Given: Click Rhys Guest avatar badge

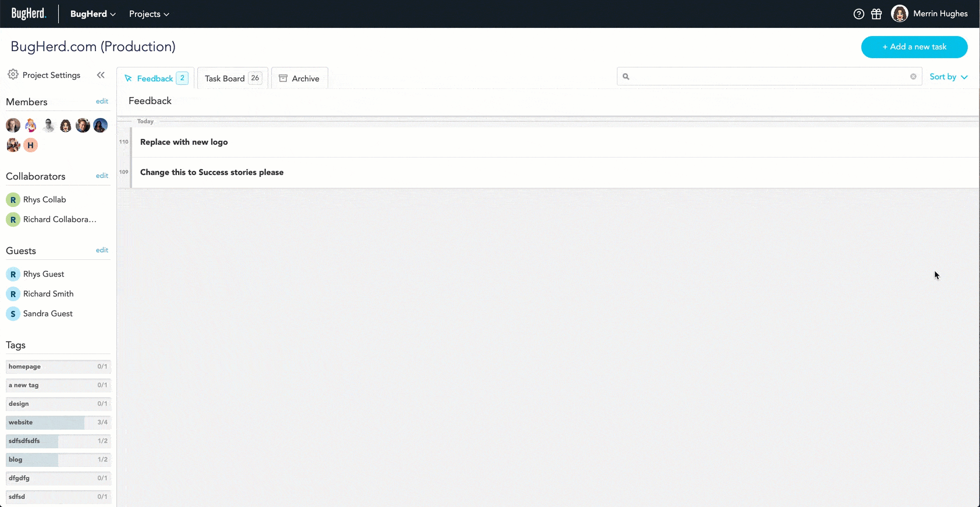Looking at the screenshot, I should point(13,274).
